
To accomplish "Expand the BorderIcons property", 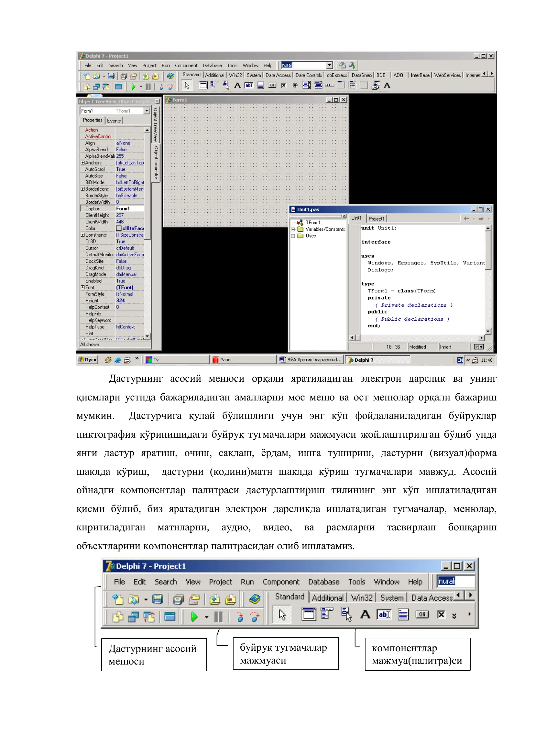I will click(x=83, y=189).
